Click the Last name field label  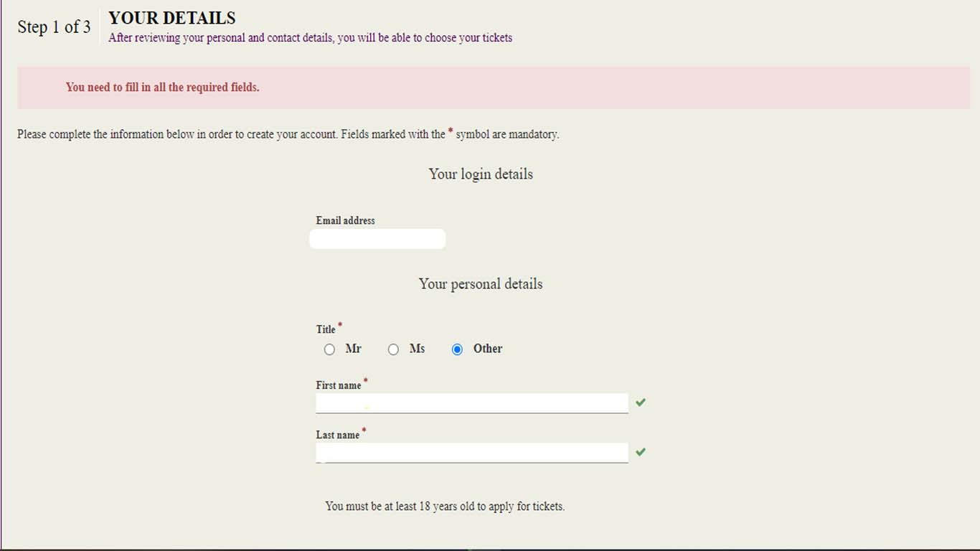coord(338,435)
